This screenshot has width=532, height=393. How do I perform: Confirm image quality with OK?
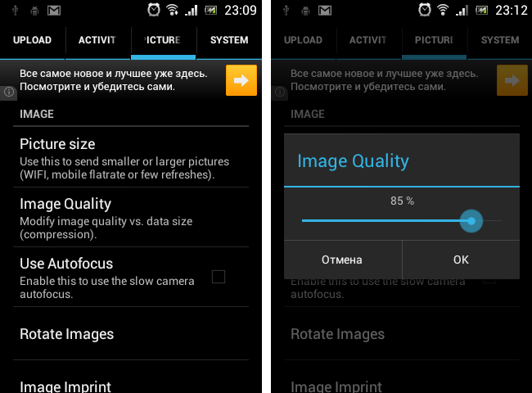tap(461, 260)
